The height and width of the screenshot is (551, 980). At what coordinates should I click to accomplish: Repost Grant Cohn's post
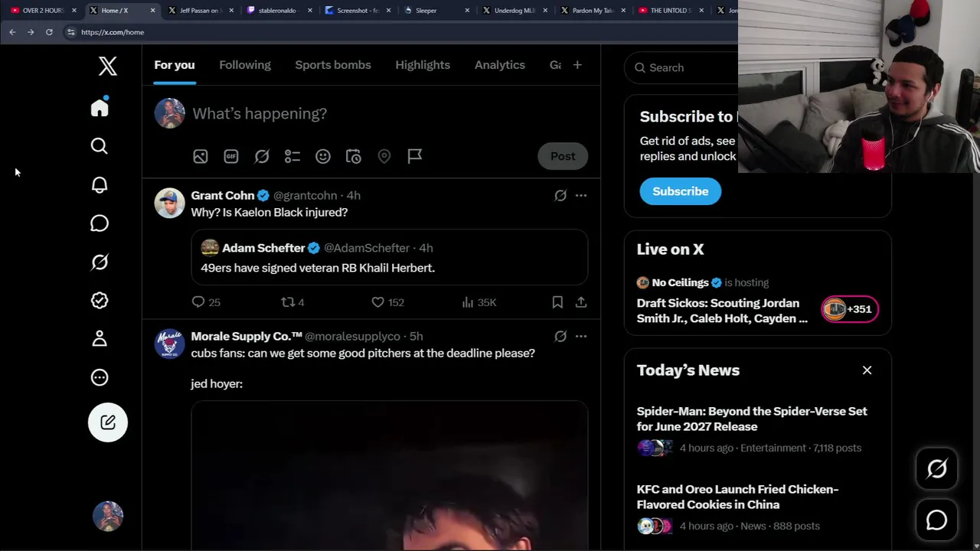click(x=292, y=302)
